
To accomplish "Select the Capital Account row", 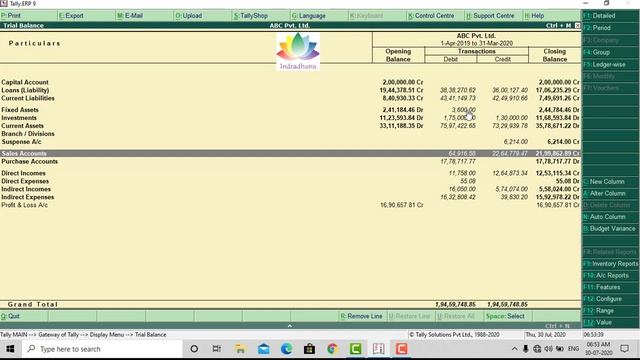I will pos(290,82).
